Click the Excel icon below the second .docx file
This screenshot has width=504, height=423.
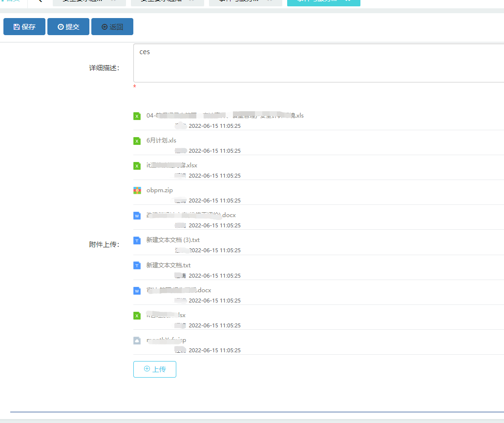click(x=137, y=316)
